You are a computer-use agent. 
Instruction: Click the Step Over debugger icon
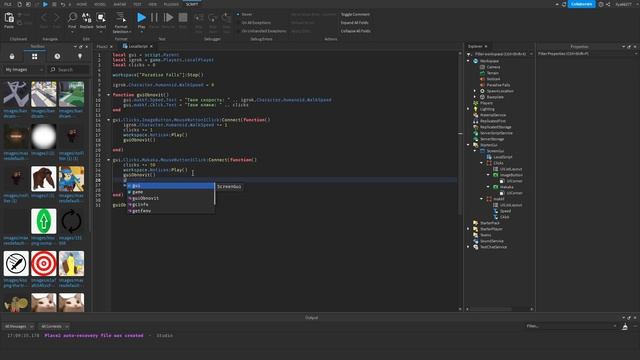click(x=213, y=18)
